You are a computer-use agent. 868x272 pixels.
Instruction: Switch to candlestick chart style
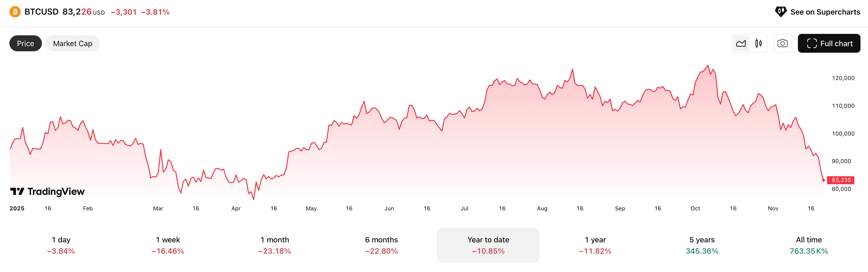click(758, 44)
